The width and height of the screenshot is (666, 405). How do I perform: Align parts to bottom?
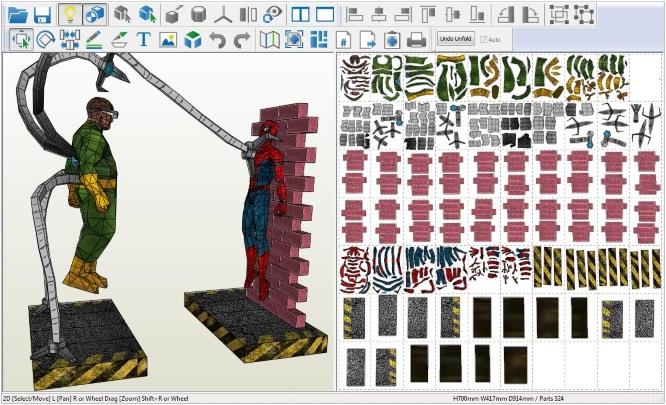(477, 15)
